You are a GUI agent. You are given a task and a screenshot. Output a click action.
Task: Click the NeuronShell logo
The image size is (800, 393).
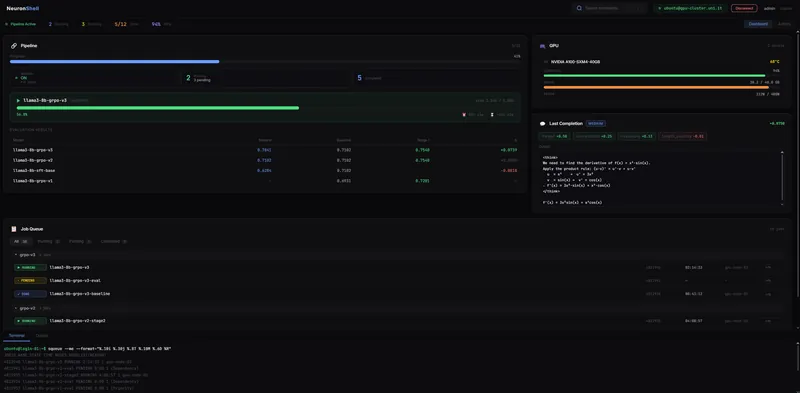click(22, 8)
